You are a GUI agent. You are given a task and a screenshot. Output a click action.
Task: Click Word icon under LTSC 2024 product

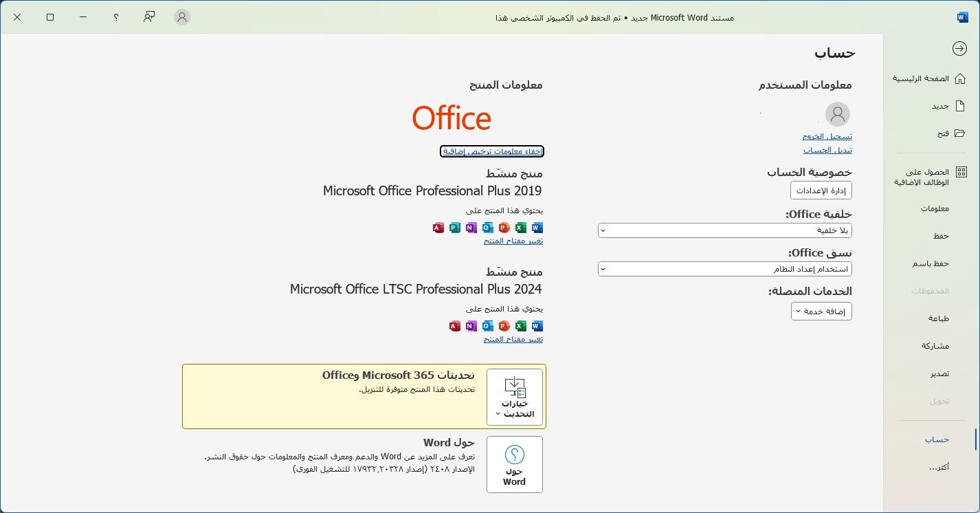(x=537, y=326)
